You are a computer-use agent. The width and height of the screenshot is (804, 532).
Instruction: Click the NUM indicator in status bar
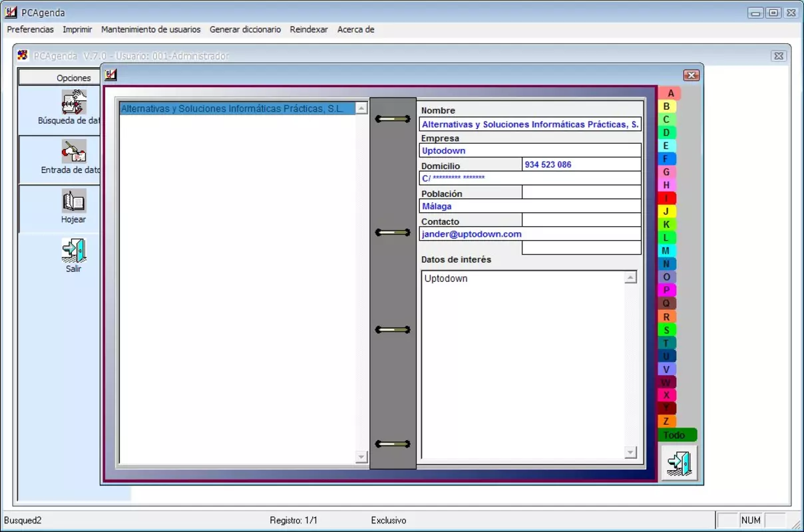click(751, 520)
